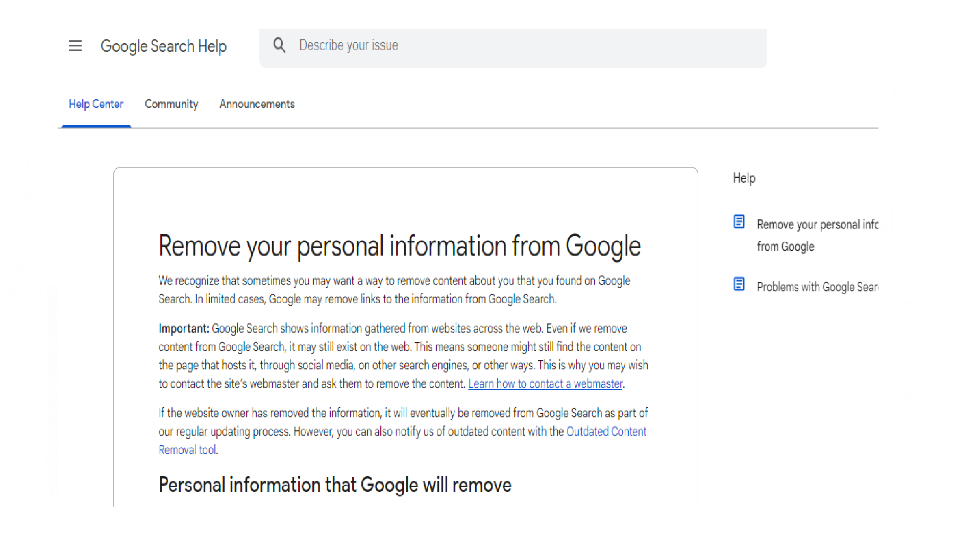The image size is (980, 551).
Task: Click the paragraph mentioning website owner removal
Action: 403,431
